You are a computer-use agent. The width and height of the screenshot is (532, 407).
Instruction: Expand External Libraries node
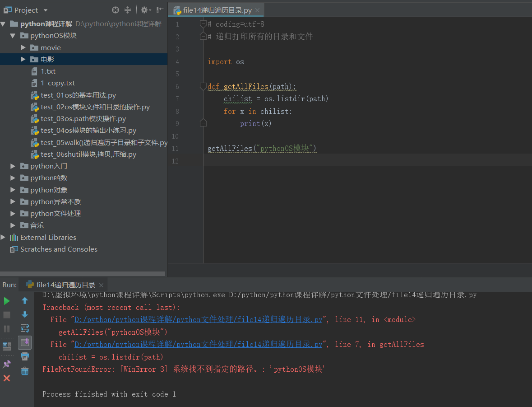(3, 237)
